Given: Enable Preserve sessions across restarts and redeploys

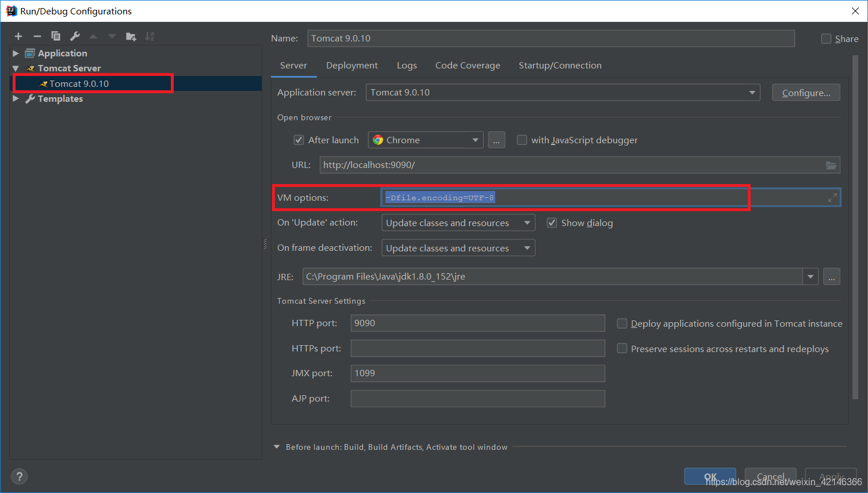Looking at the screenshot, I should [622, 349].
